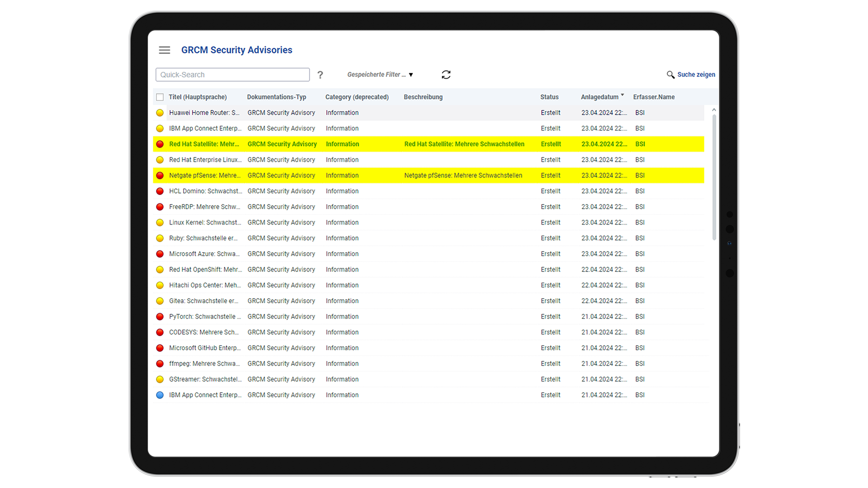Click the GRCM Security Advisories title

(x=237, y=50)
